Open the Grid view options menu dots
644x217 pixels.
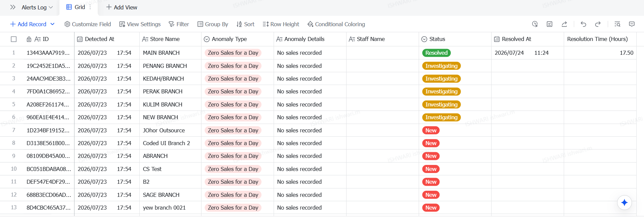90,7
